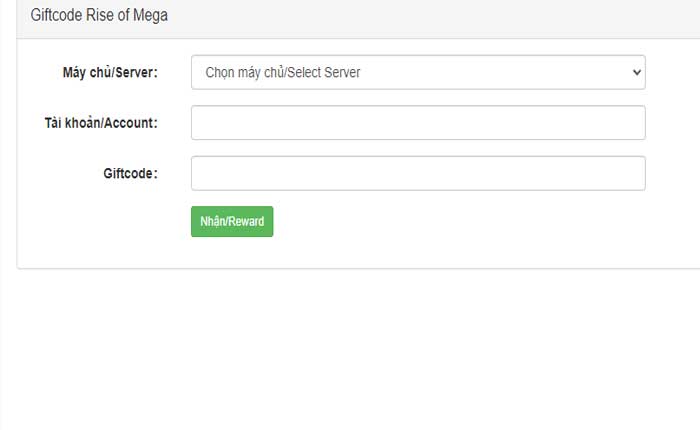
Task: Focus the Tài khoản/Account input field
Action: point(418,123)
